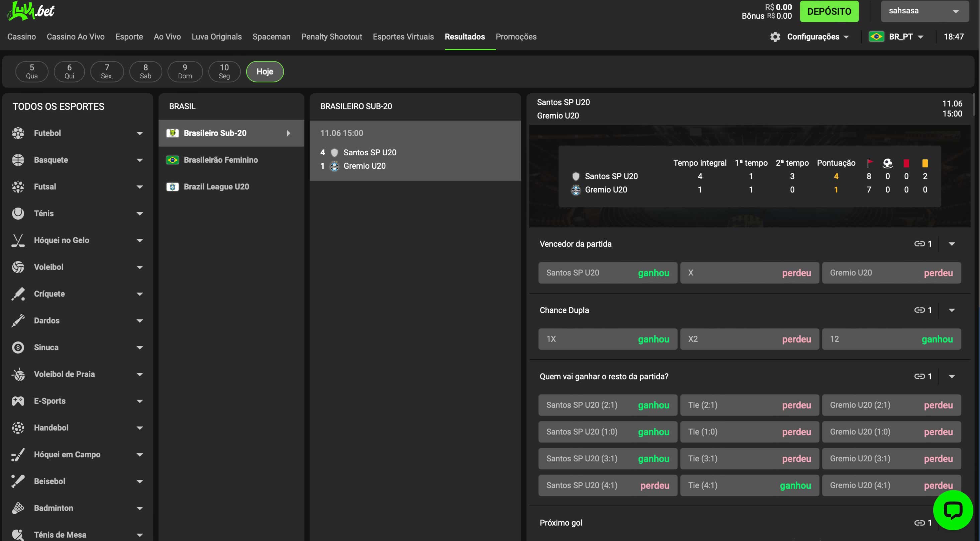
Task: Click the Hóquei em Campo icon
Action: [x=18, y=455]
